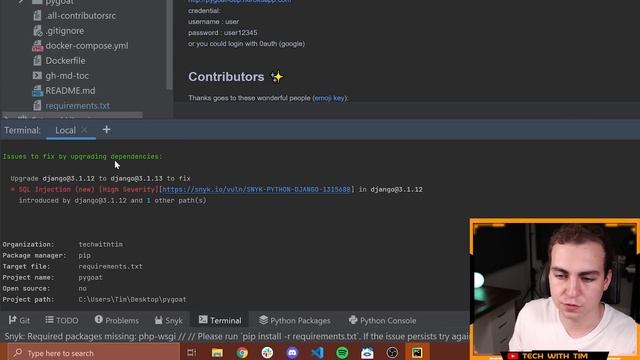Open the TODO tool window
This screenshot has height=360, width=640.
pyautogui.click(x=62, y=320)
